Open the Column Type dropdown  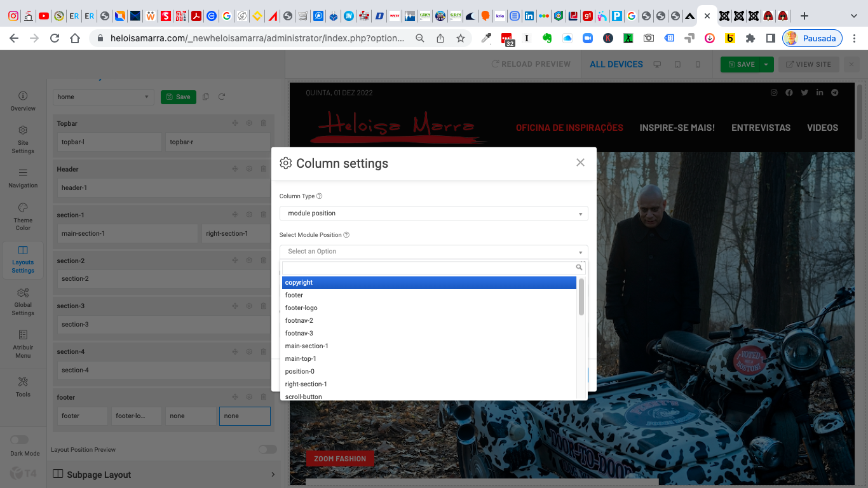click(x=433, y=213)
